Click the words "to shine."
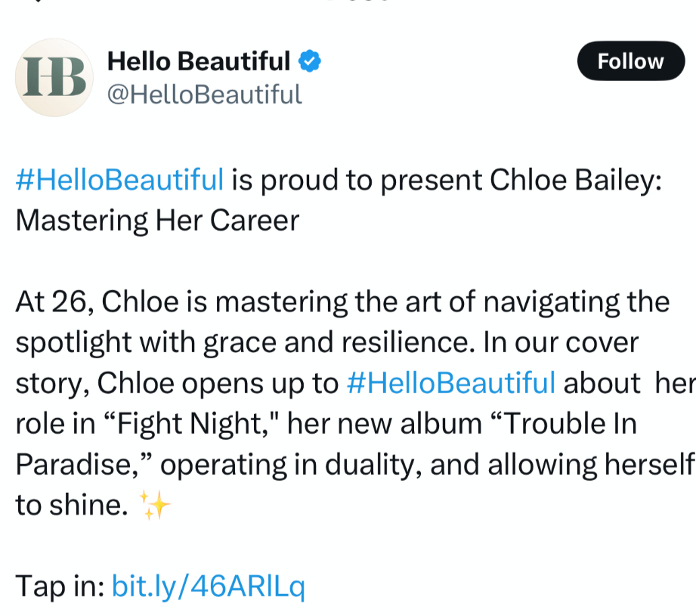Viewport: 696px width, 616px height. (x=71, y=506)
